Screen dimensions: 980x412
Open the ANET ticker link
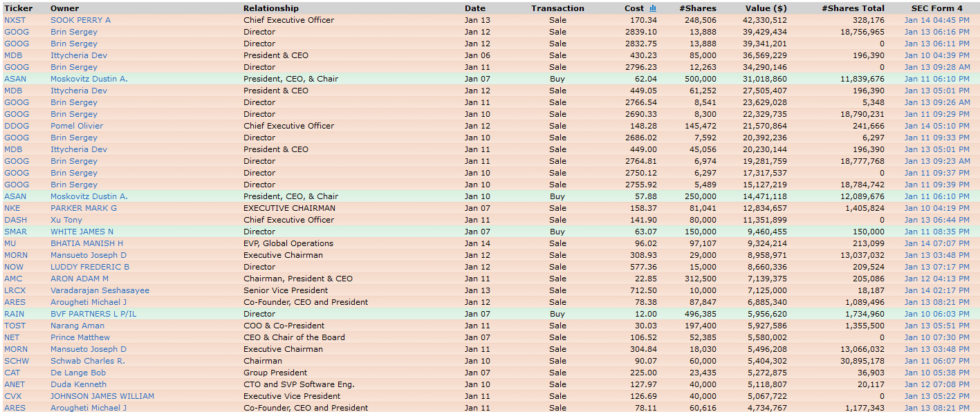(x=15, y=384)
